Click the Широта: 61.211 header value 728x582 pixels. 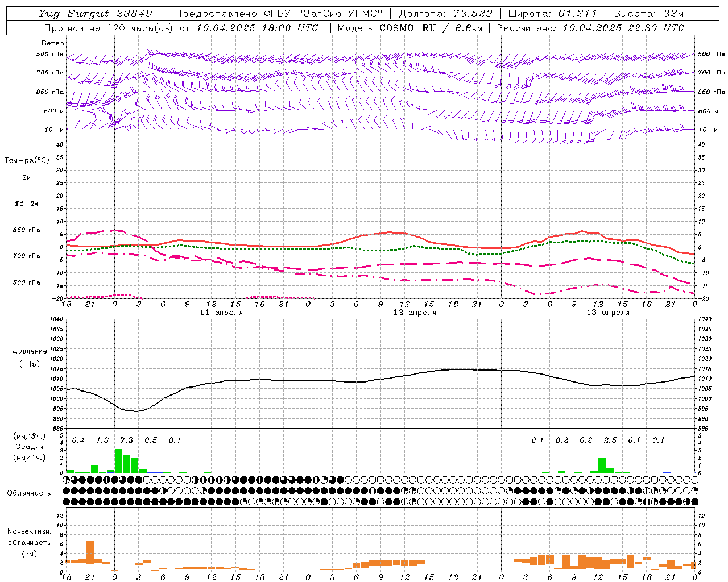point(553,14)
